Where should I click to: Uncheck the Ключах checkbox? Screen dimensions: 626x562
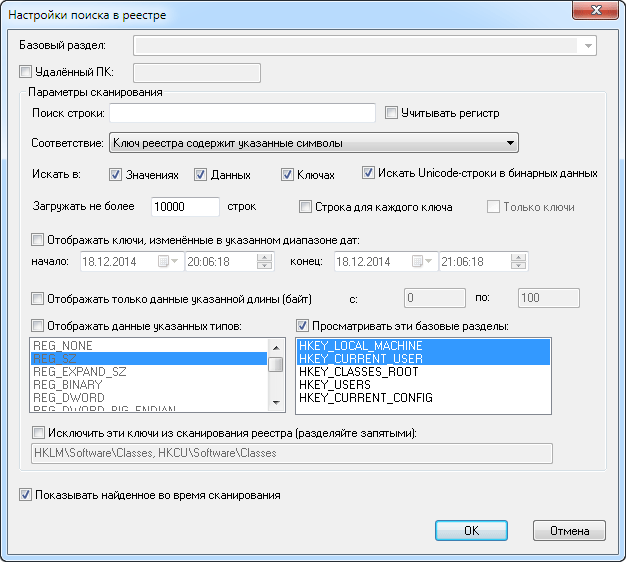(x=287, y=174)
